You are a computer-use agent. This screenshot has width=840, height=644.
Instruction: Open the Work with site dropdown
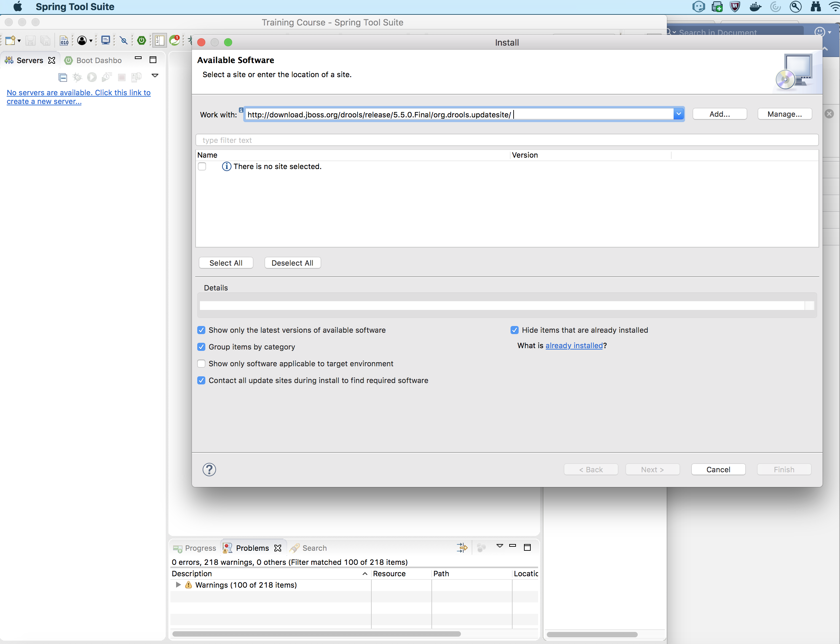678,114
